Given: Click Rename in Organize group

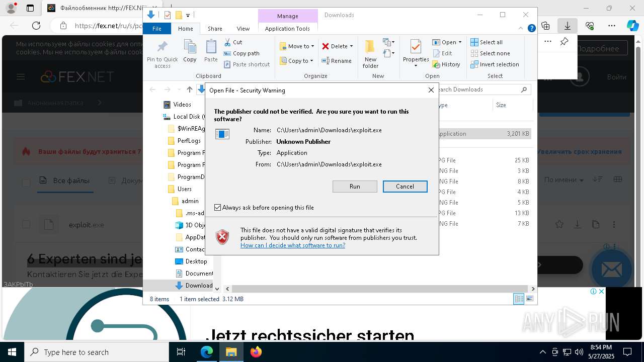Looking at the screenshot, I should coord(337,61).
